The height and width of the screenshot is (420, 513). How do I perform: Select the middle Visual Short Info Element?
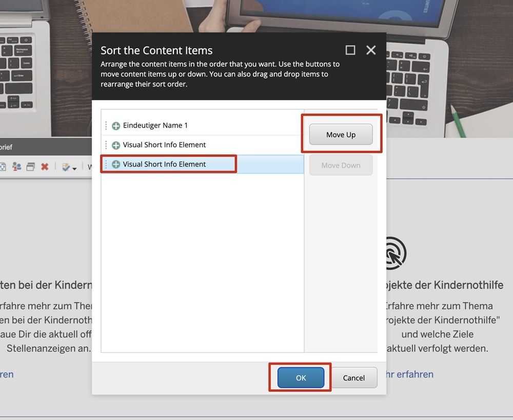(164, 145)
